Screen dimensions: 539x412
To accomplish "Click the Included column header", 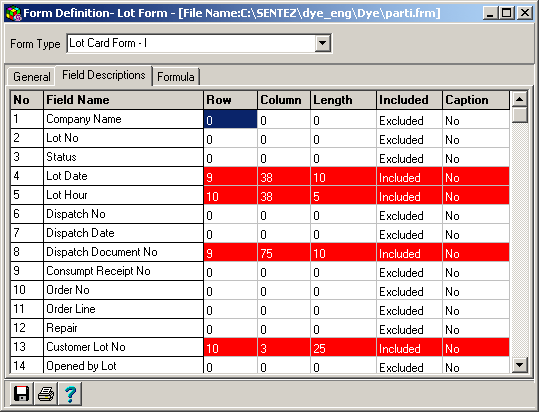I will 409,100.
